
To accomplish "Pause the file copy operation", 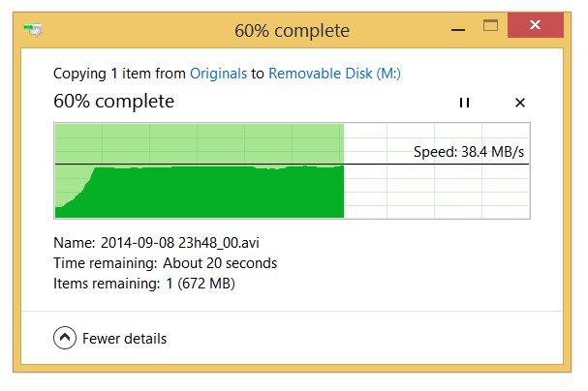I will 464,103.
